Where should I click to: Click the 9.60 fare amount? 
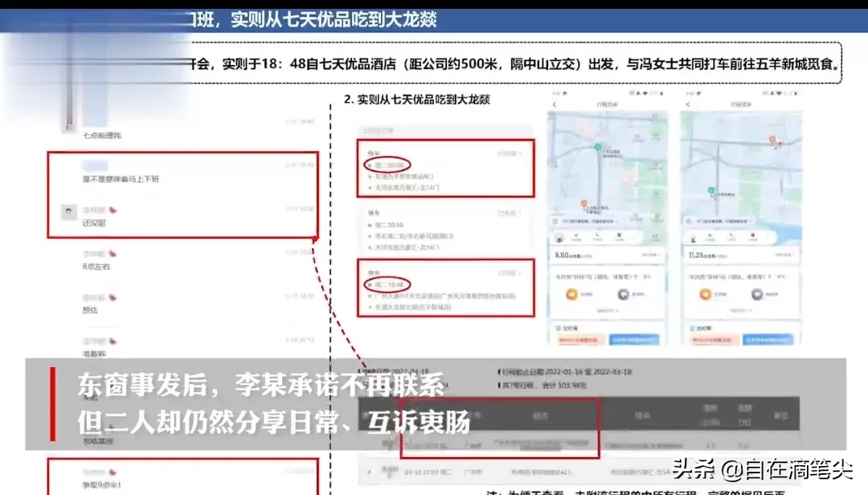(562, 256)
